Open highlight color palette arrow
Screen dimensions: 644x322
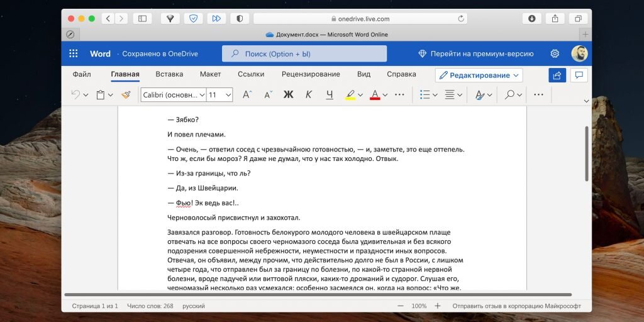pos(360,96)
